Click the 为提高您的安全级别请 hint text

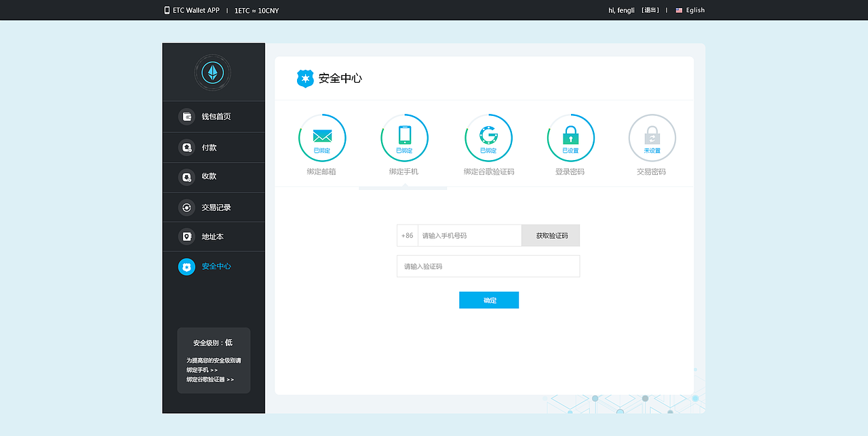coord(214,361)
